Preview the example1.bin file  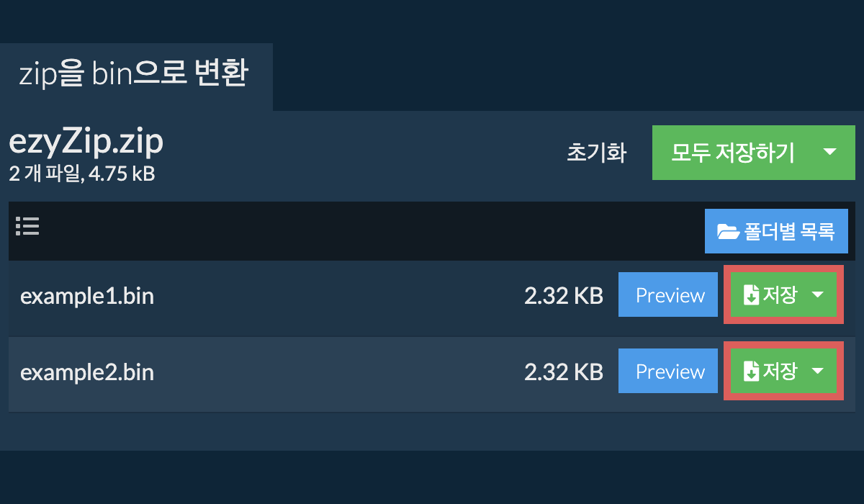(668, 294)
